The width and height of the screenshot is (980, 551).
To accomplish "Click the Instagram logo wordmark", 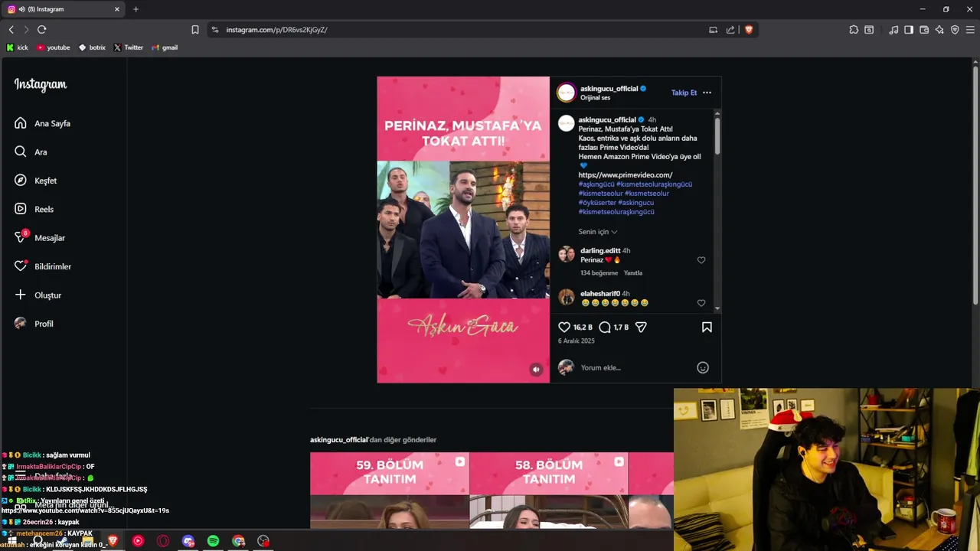I will [41, 85].
